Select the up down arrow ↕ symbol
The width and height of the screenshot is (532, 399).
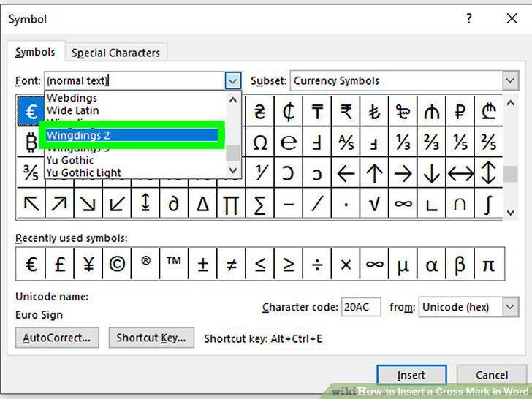pos(488,173)
